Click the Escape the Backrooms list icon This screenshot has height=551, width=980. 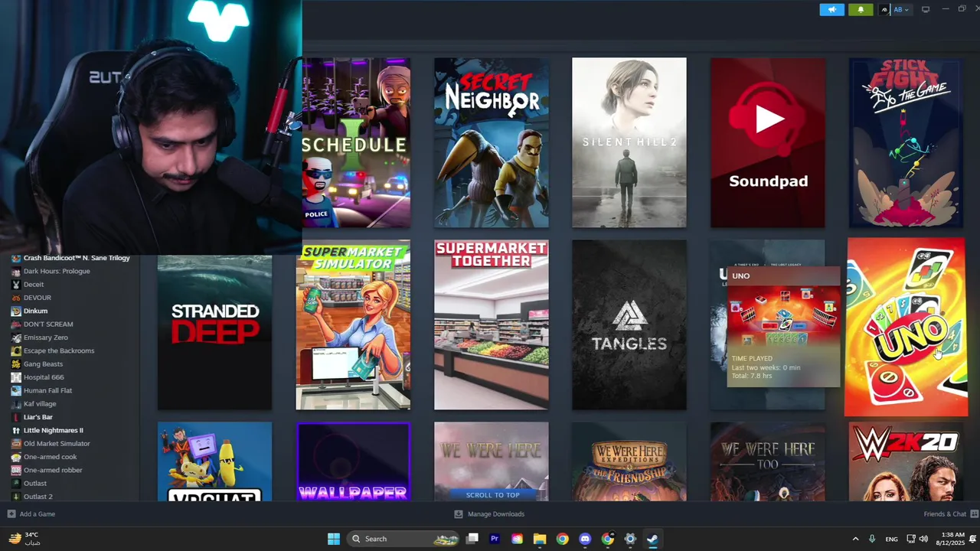[15, 350]
